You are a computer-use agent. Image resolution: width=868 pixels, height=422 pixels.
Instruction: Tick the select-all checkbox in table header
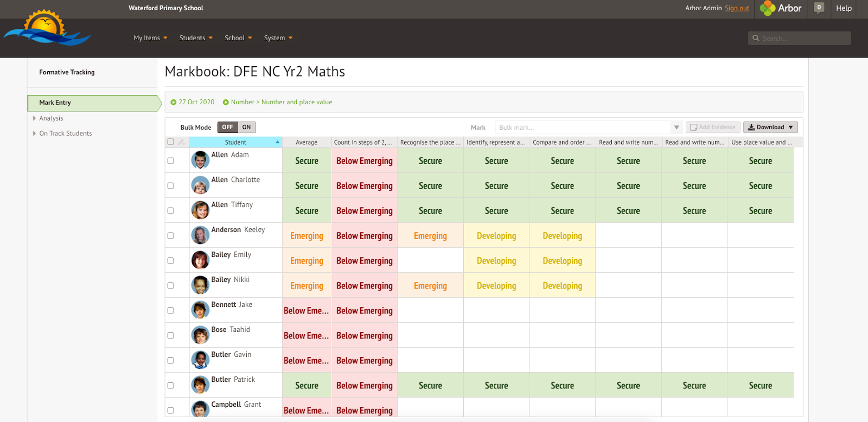(171, 142)
